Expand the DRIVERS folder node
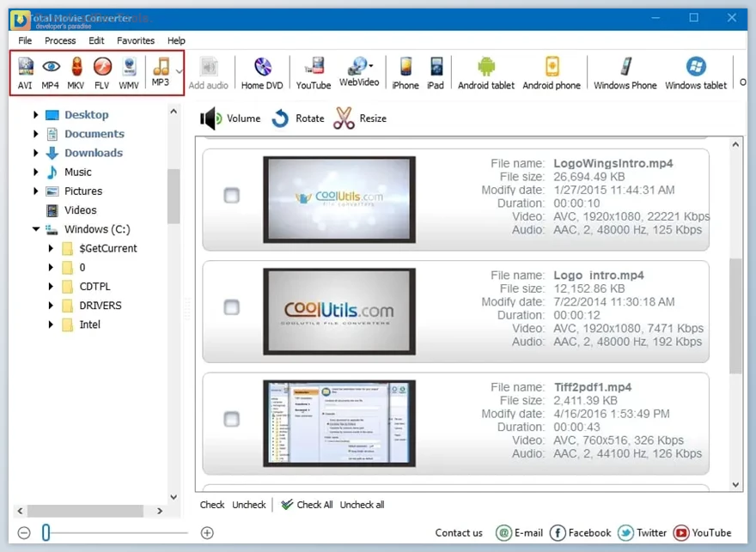Screen dimensions: 756x552 click(51, 306)
